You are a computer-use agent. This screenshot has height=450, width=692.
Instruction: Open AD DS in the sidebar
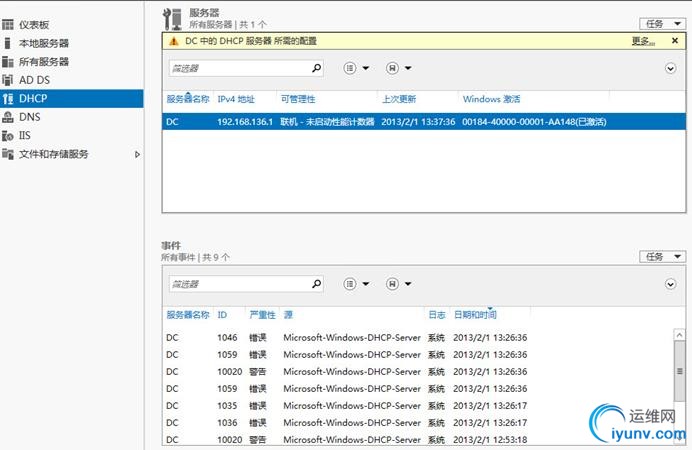click(x=34, y=80)
